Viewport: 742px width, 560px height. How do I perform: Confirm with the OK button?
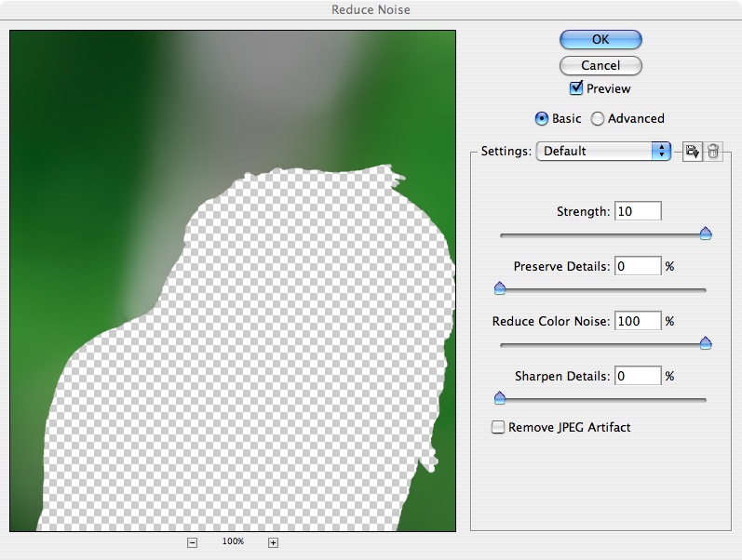coord(600,40)
